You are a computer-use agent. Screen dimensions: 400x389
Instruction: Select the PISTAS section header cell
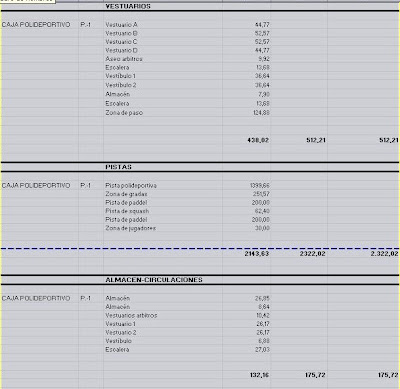[118, 167]
